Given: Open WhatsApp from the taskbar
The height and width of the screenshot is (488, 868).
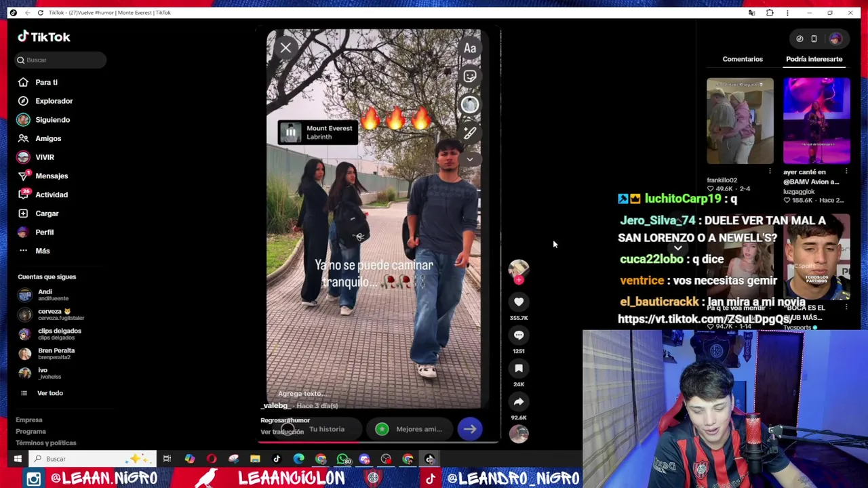Looking at the screenshot, I should [343, 459].
